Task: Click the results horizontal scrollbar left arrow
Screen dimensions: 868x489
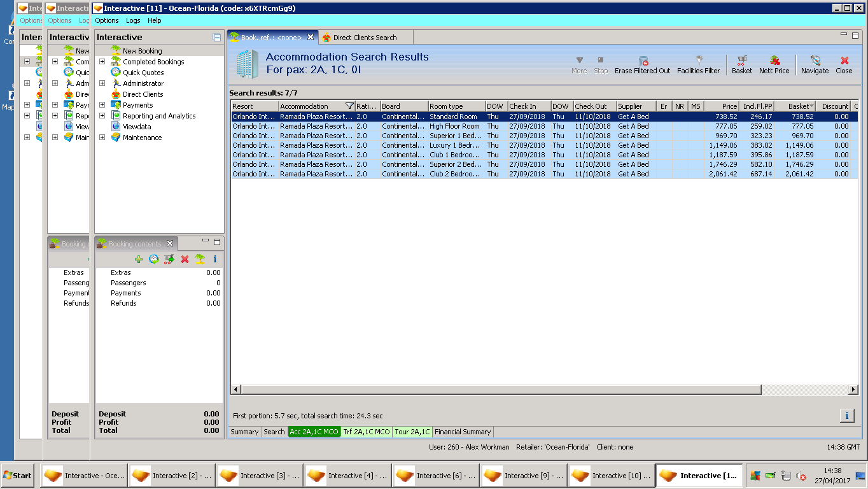Action: coord(235,390)
